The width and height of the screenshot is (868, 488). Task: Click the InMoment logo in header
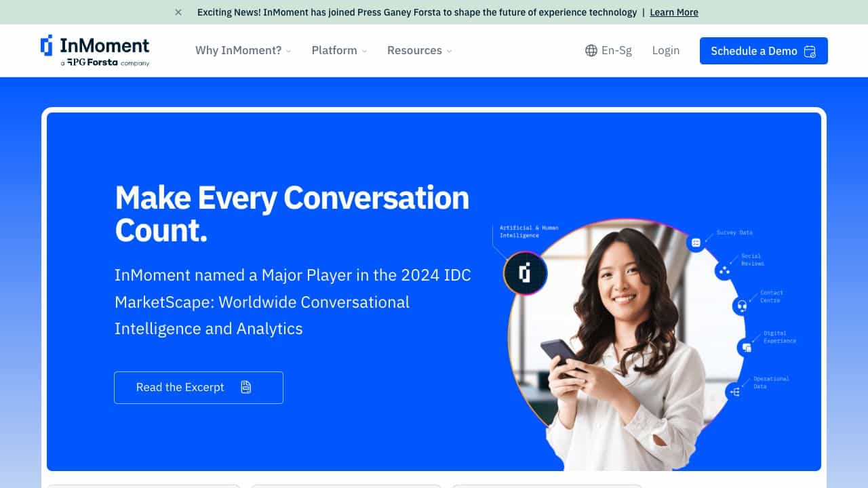[x=95, y=51]
